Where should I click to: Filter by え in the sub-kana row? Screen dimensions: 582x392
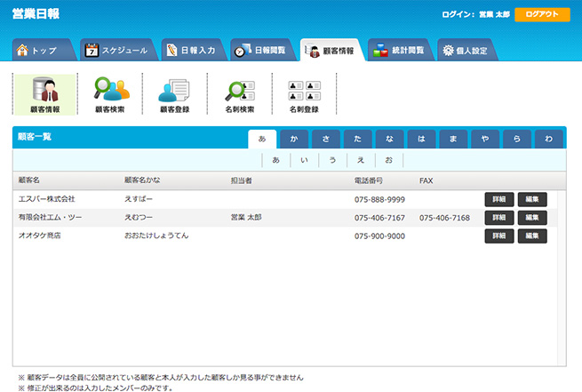pos(361,160)
